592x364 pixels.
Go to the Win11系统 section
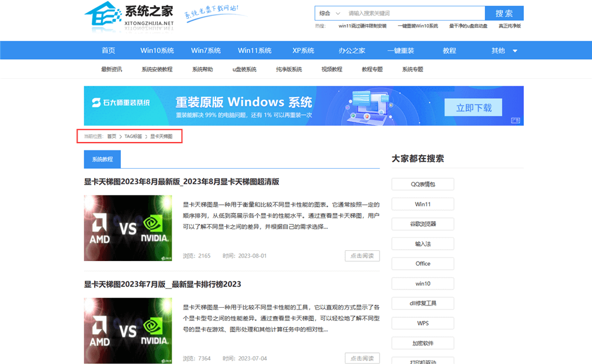pos(255,50)
